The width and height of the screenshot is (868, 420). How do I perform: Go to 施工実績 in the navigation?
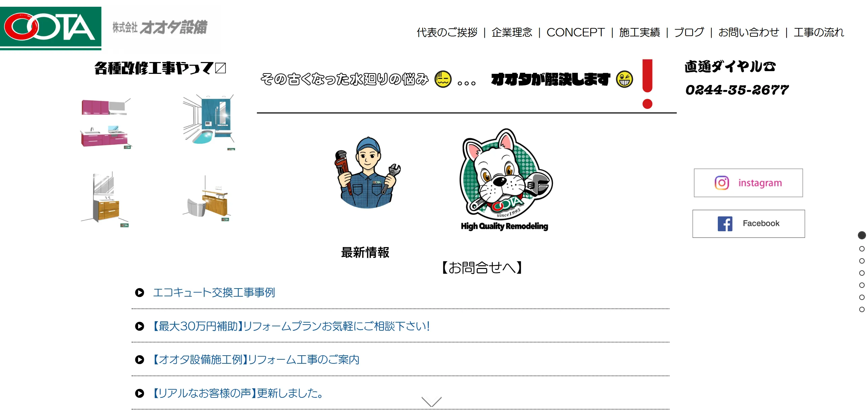pyautogui.click(x=639, y=32)
